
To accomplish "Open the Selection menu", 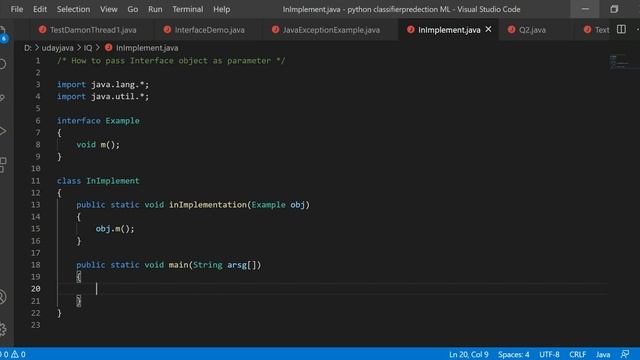I will click(73, 9).
